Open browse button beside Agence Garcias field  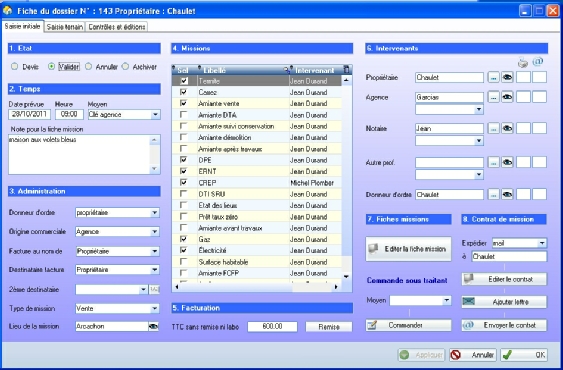click(x=494, y=97)
